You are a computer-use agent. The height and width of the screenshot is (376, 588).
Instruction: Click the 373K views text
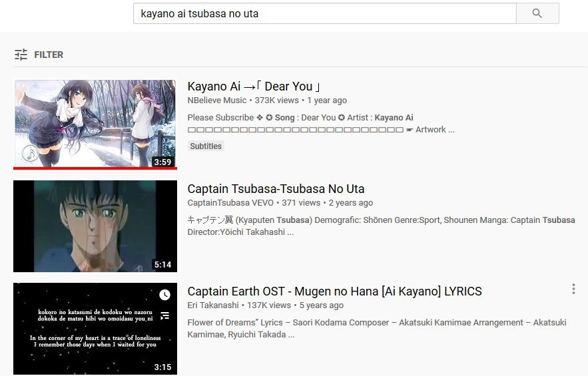277,100
